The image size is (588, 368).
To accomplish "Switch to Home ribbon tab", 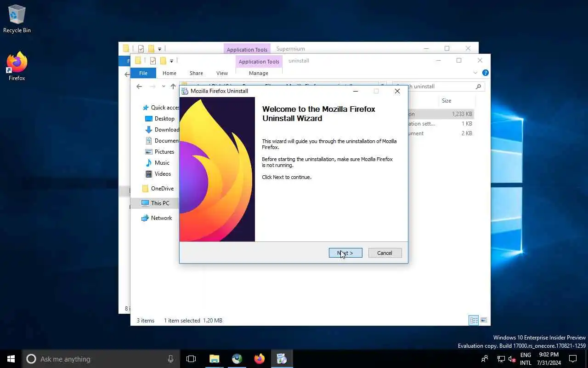I will (170, 73).
